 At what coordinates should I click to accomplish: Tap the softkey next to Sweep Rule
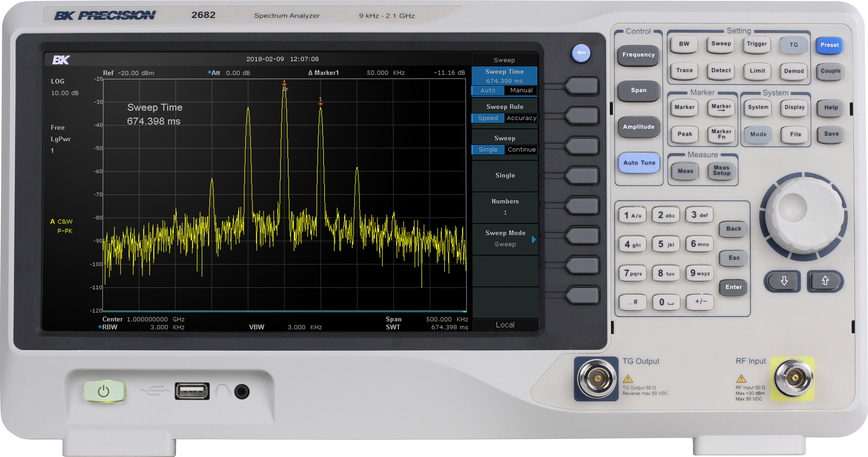582,116
